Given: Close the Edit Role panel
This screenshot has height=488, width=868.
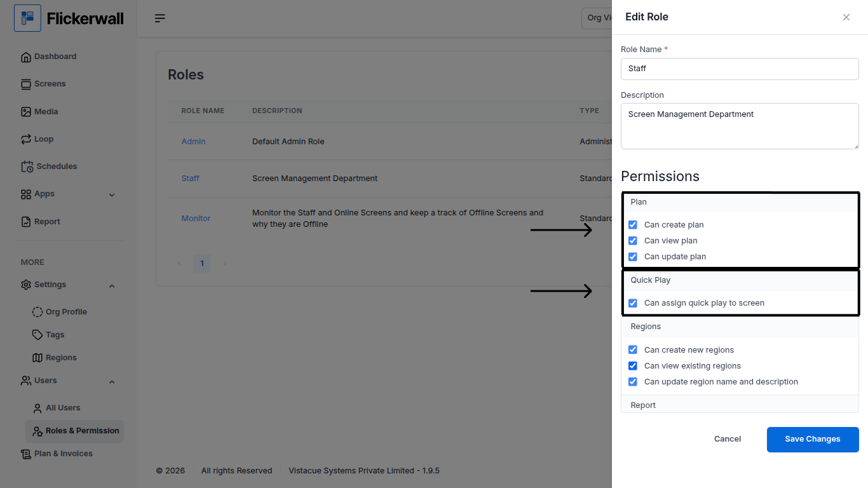Looking at the screenshot, I should tap(846, 17).
